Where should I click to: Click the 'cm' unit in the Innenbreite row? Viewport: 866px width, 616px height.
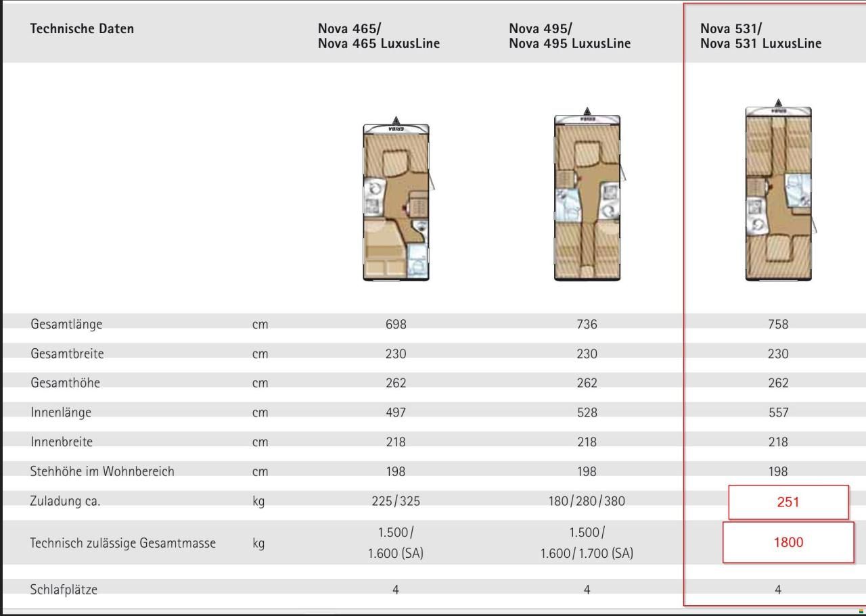tap(260, 442)
